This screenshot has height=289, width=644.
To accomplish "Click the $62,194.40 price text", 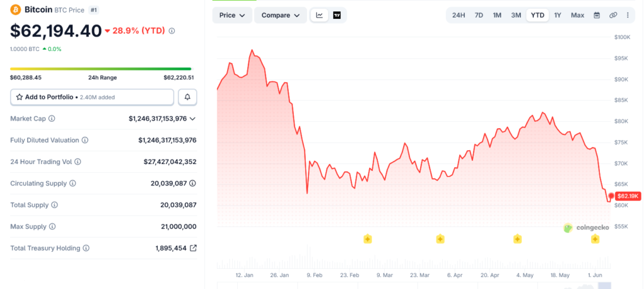I will click(x=56, y=31).
